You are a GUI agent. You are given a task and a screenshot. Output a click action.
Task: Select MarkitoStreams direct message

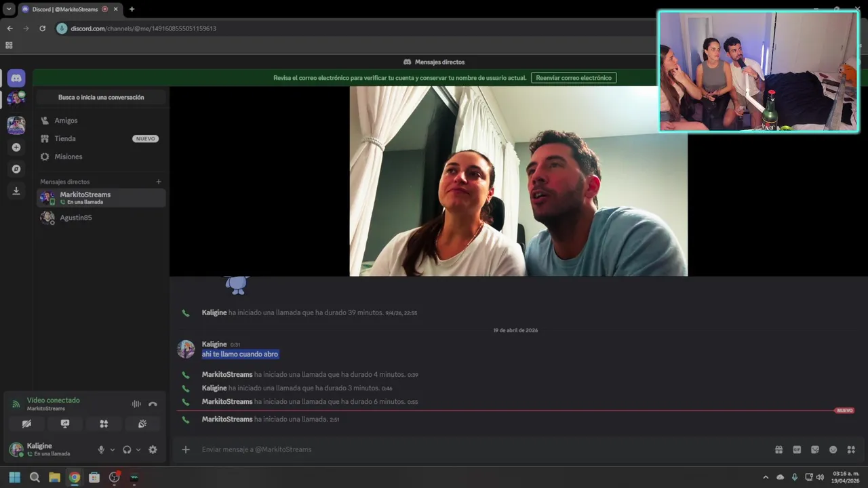(101, 197)
